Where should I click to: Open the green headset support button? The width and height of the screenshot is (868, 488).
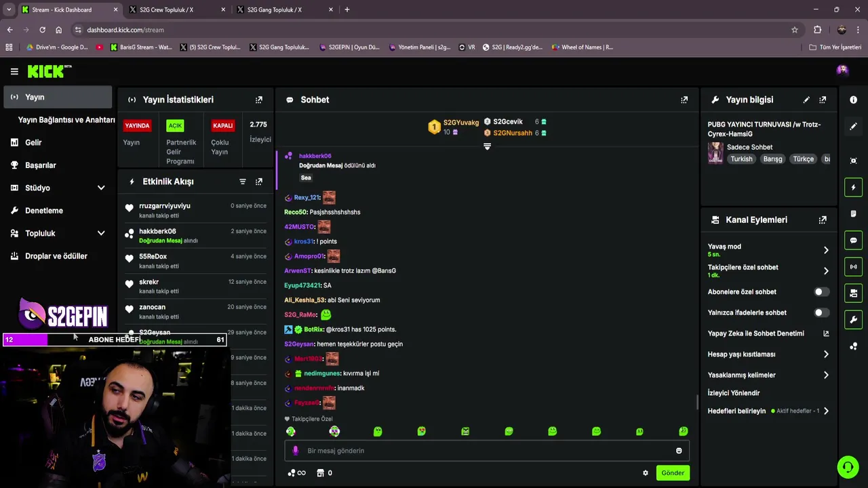point(848,467)
